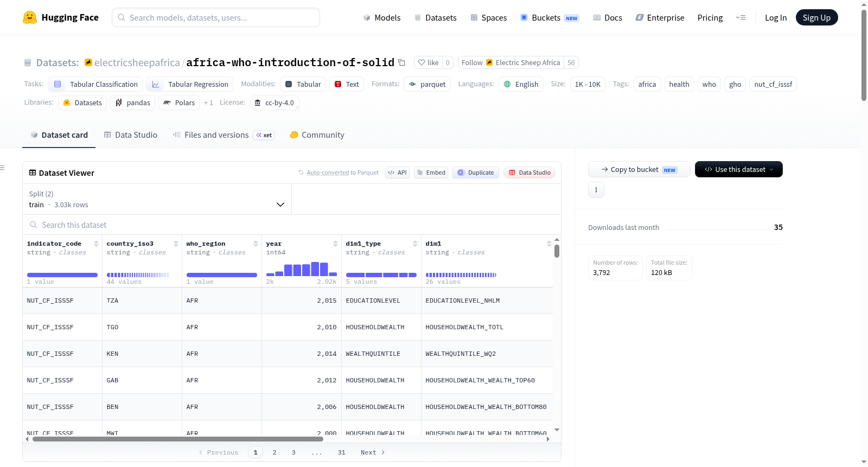Open the three-dot more options button
This screenshot has width=868, height=467.
click(596, 190)
